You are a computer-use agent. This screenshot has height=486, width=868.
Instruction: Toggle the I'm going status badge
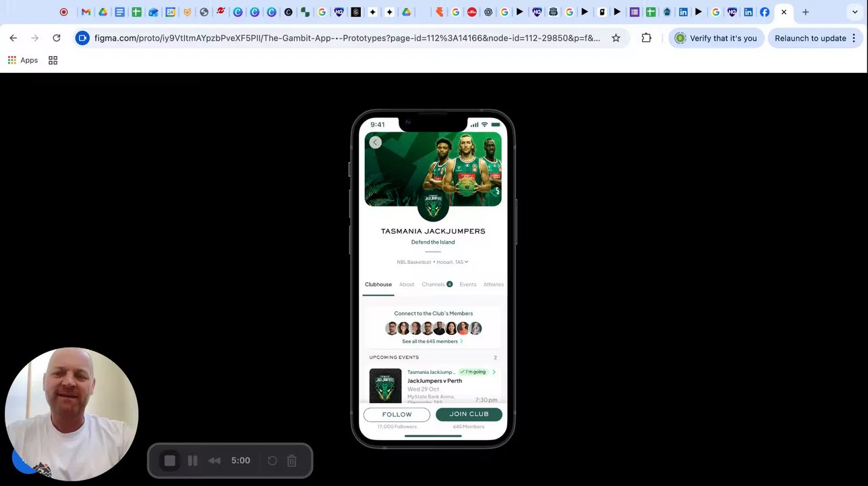pyautogui.click(x=473, y=372)
